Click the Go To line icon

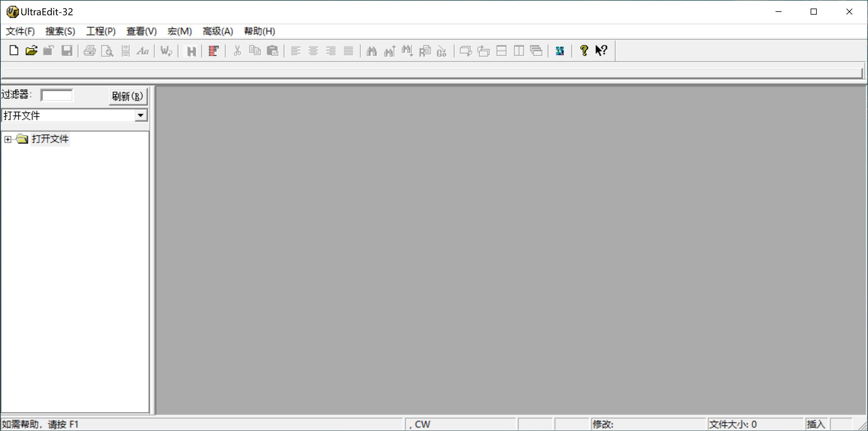point(442,51)
